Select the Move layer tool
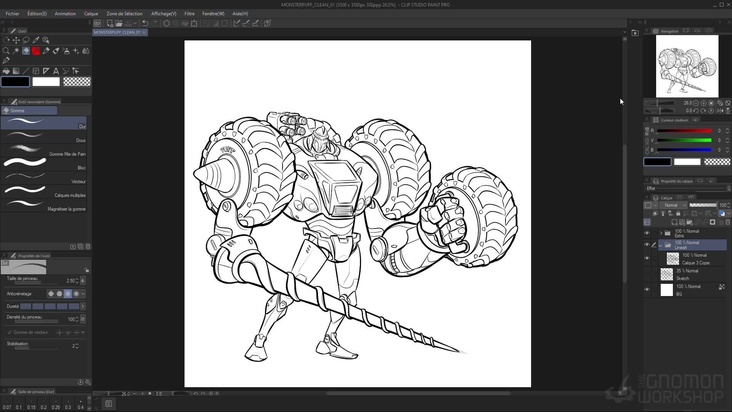 (x=16, y=40)
